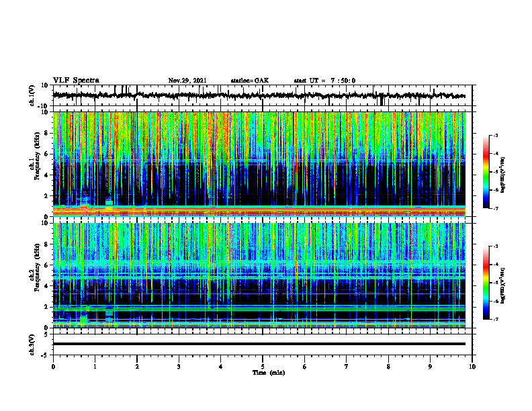This screenshot has width=532, height=411.
Task: Click the "VLF Spectra" title text
Action: pos(76,81)
